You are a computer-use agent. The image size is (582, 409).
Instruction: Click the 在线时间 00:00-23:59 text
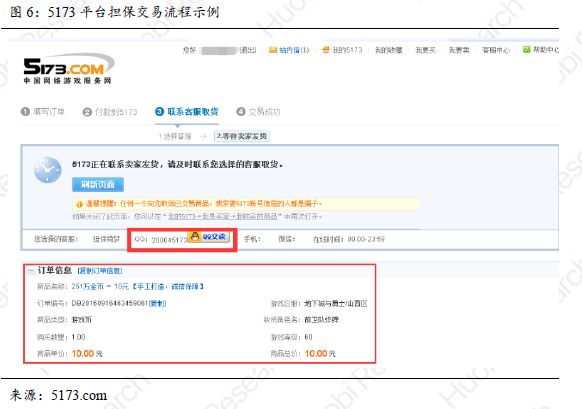click(x=349, y=239)
